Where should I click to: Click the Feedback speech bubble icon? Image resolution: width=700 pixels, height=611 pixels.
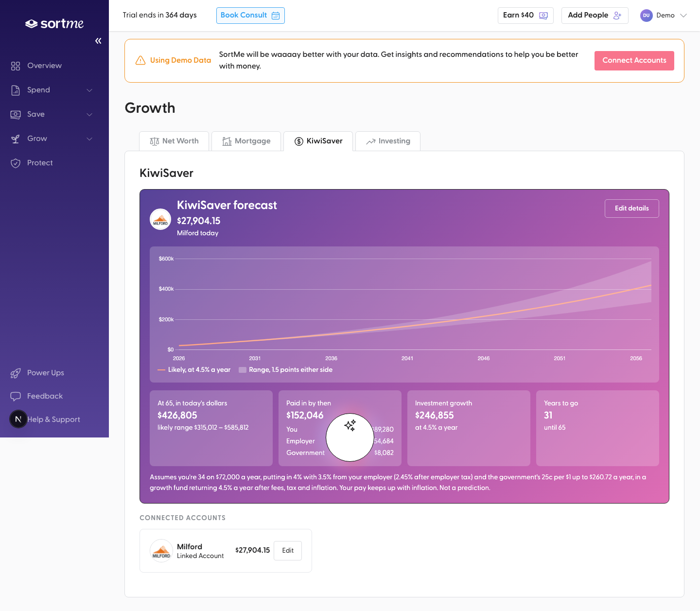16,396
